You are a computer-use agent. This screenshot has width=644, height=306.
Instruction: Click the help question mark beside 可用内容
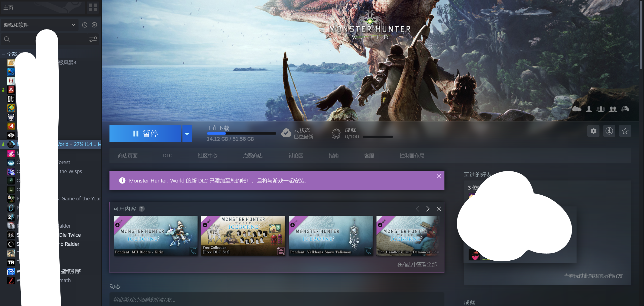(x=142, y=209)
